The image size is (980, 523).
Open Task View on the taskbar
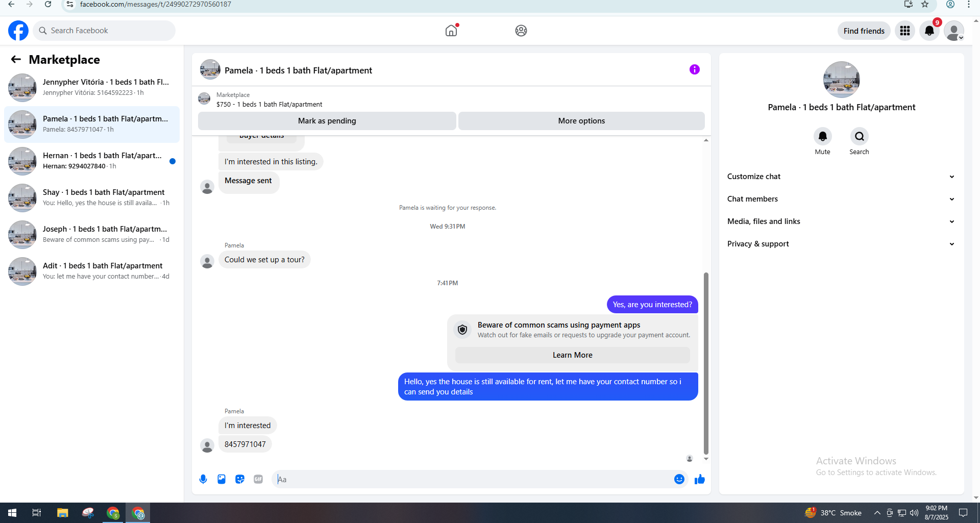point(37,513)
